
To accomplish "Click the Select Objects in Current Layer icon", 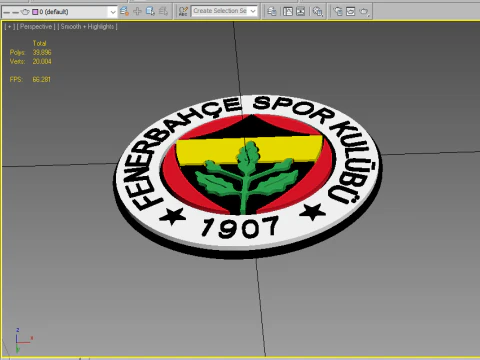I will pos(150,11).
